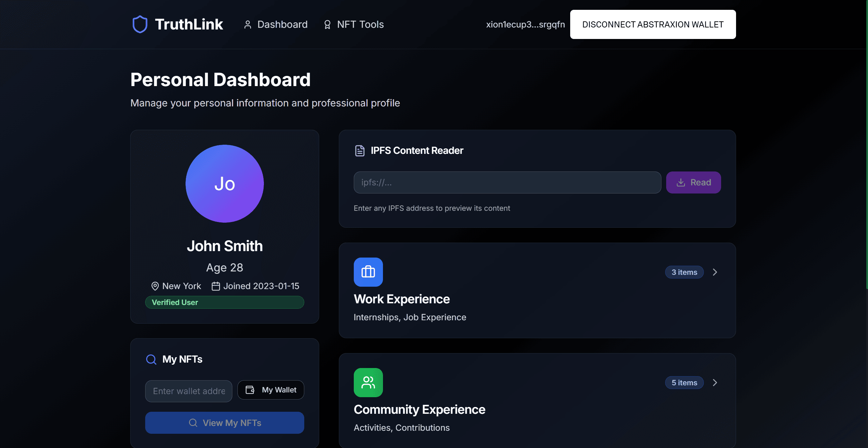This screenshot has width=868, height=448.
Task: Click the Manage your personal information subtitle
Action: click(265, 103)
